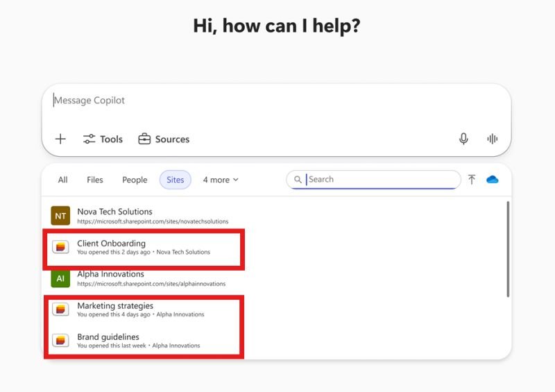
Task: Switch to the Files tab
Action: pos(95,180)
